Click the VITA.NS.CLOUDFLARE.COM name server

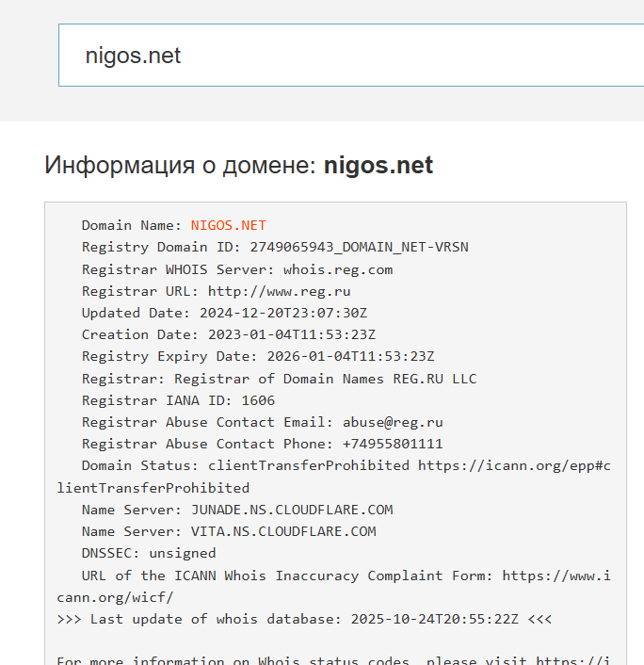point(283,531)
